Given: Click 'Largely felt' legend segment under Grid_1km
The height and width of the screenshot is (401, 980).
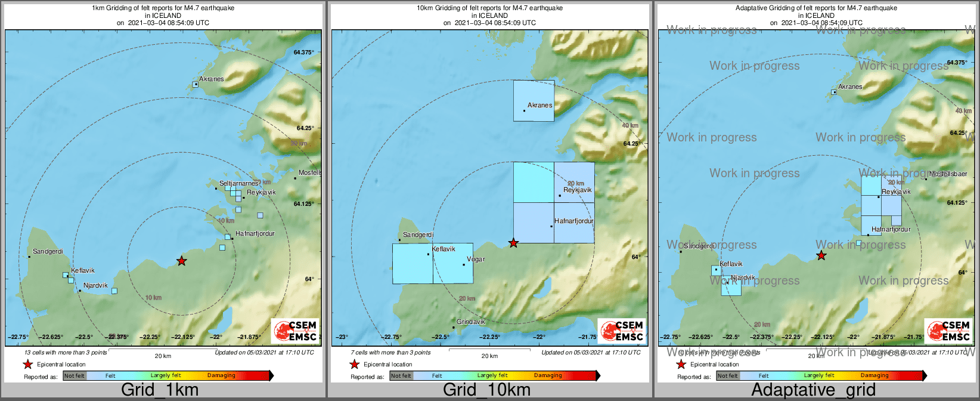Looking at the screenshot, I should [x=166, y=375].
